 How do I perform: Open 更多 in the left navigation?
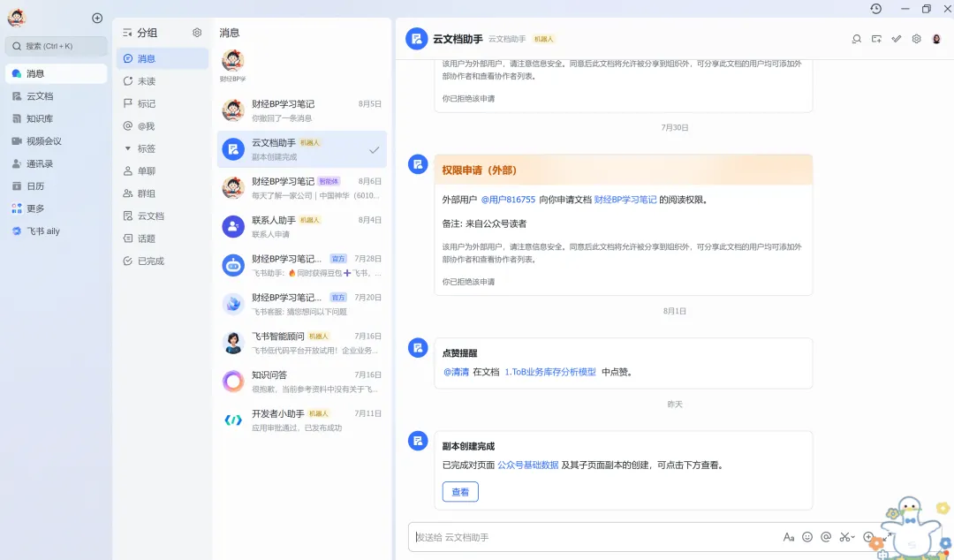pyautogui.click(x=56, y=208)
